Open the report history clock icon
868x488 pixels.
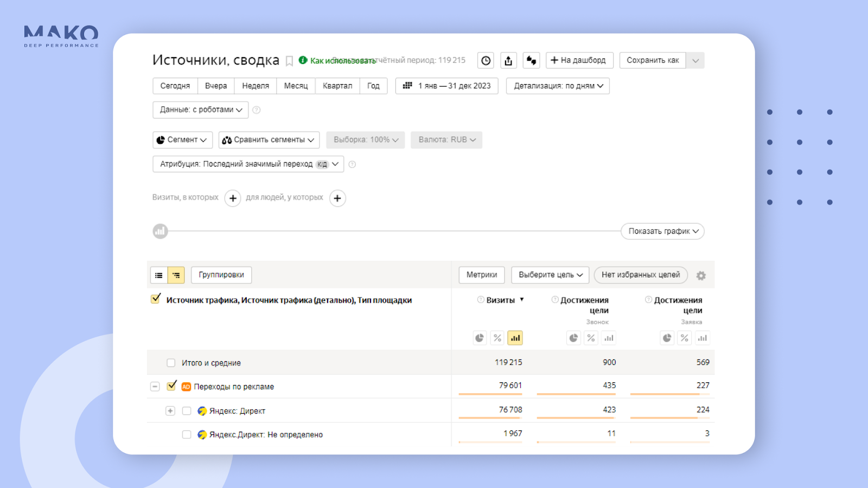tap(486, 61)
